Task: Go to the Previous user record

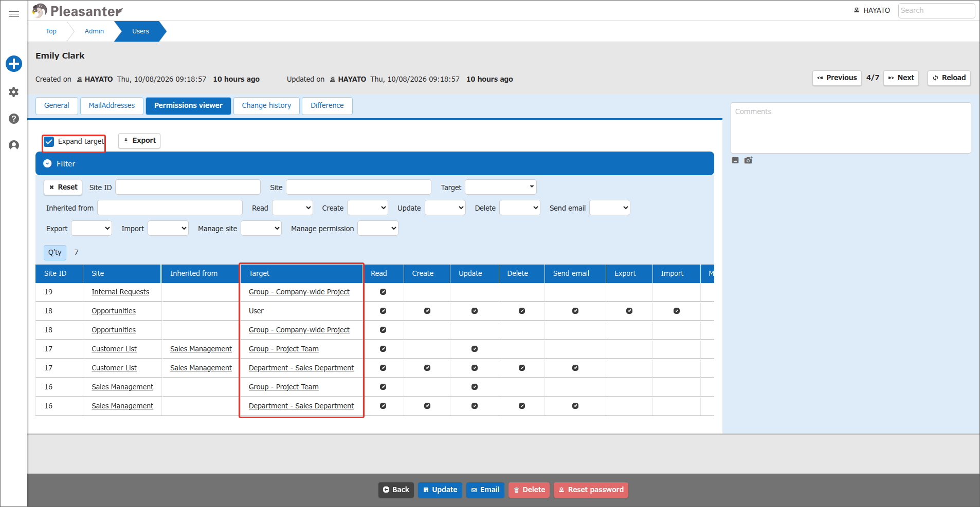Action: tap(837, 78)
